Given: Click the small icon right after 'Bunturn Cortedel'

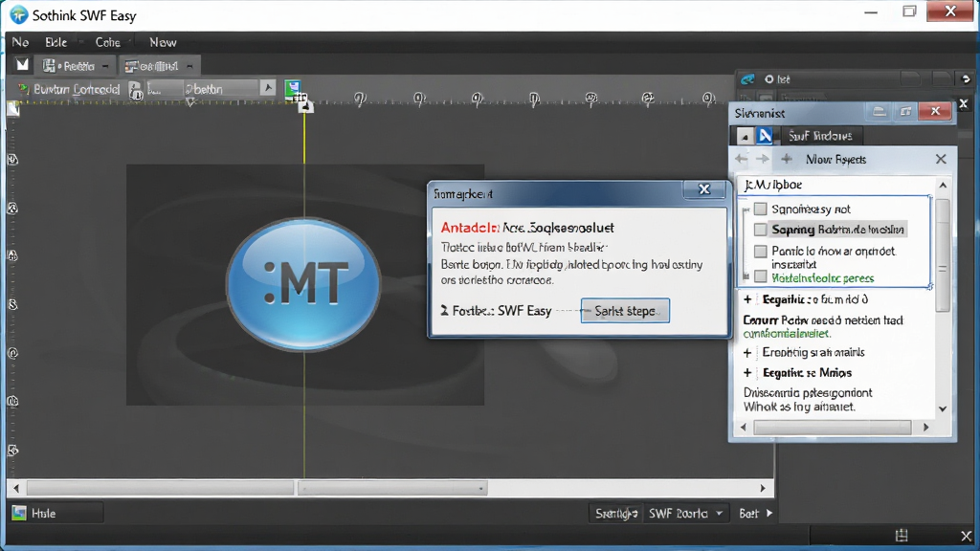Looking at the screenshot, I should tap(136, 90).
